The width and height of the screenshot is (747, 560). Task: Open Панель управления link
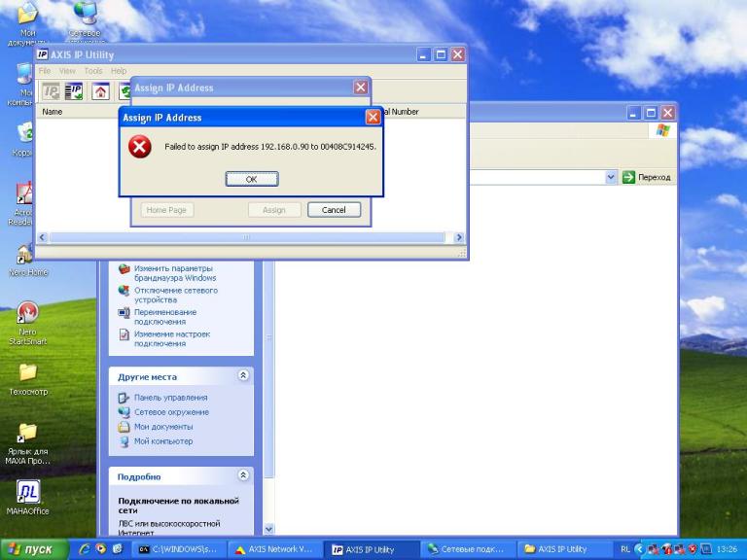coord(170,397)
